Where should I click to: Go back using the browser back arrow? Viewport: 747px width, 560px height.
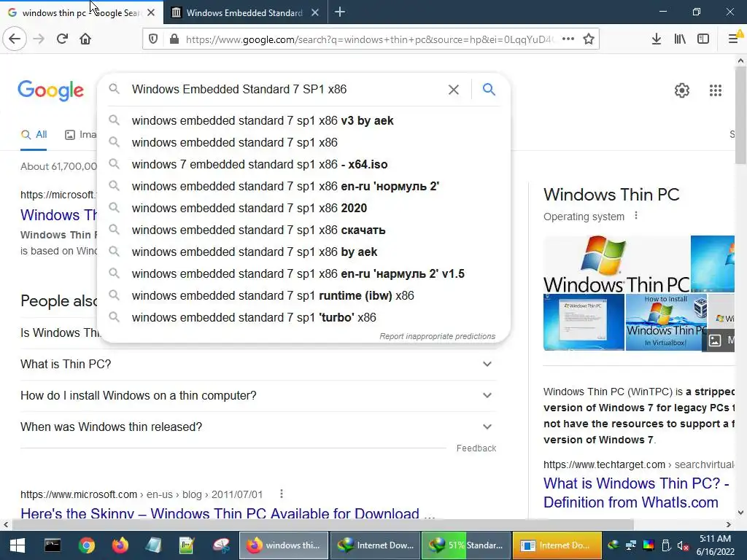(15, 39)
